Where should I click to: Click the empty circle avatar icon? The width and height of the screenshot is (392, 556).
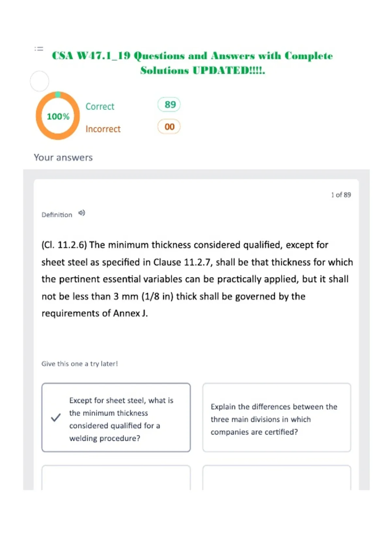tap(40, 81)
